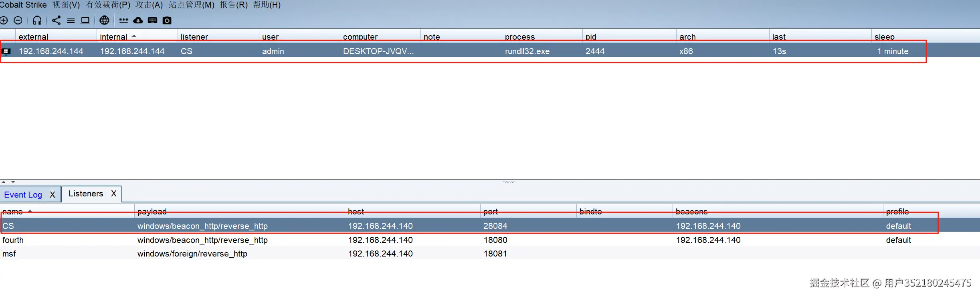Viewport: 980px width, 297px height.
Task: Open the 视图(V) menu
Action: (66, 5)
